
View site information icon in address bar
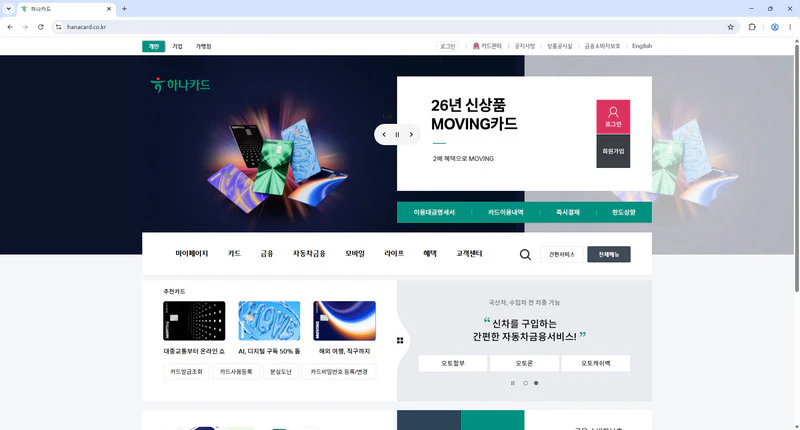point(59,27)
